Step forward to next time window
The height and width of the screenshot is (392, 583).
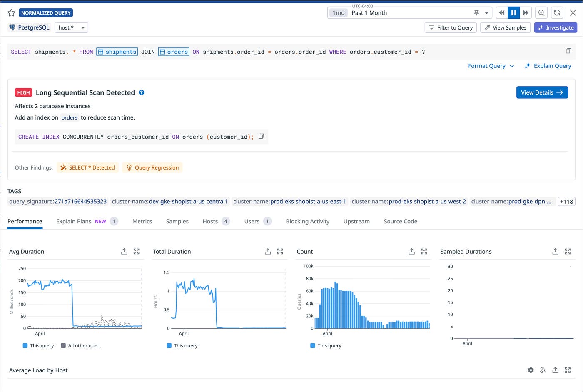coord(526,13)
